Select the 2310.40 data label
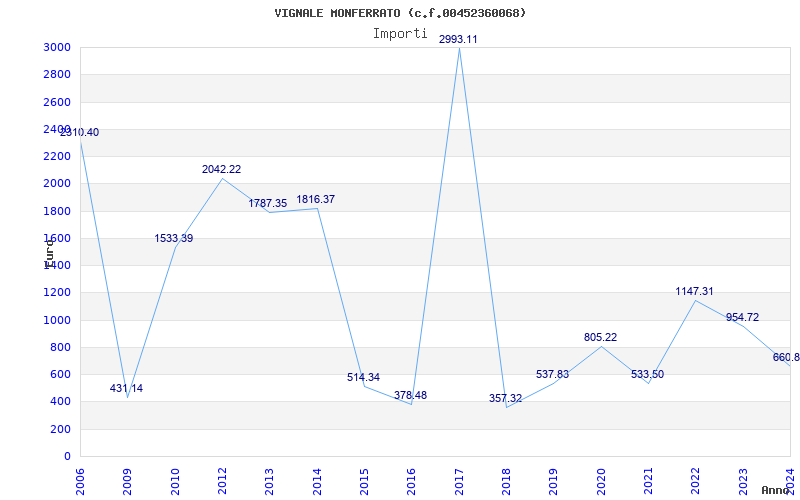Viewport: 800px width, 500px height. [80, 133]
